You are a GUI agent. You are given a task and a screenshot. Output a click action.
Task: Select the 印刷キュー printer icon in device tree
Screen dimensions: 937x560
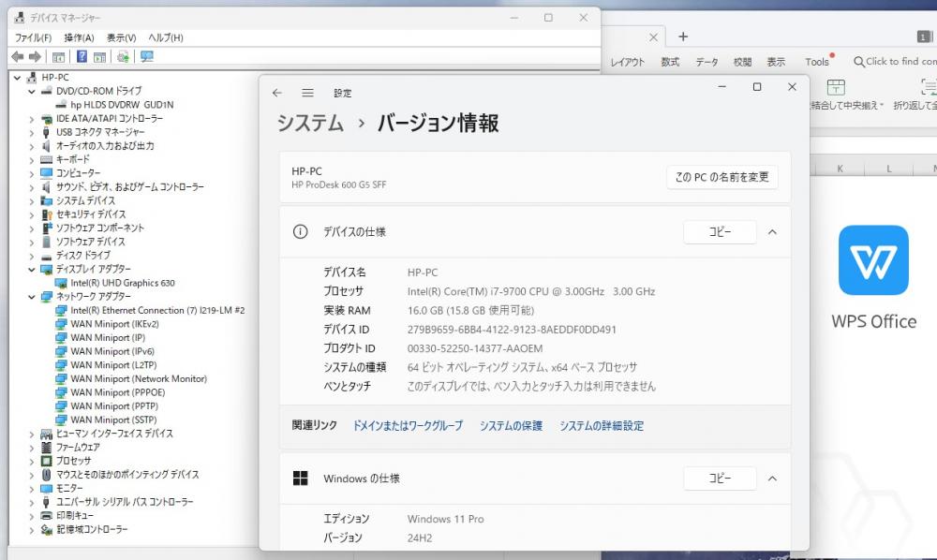46,515
